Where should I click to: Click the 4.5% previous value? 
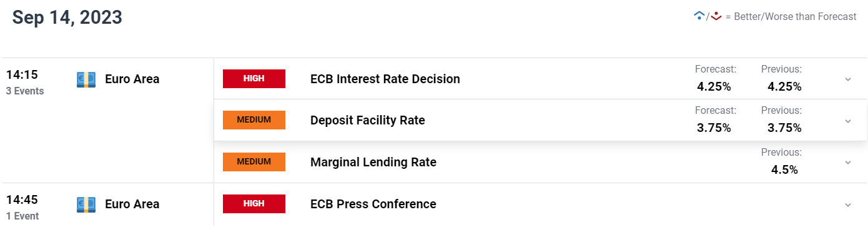coord(784,169)
